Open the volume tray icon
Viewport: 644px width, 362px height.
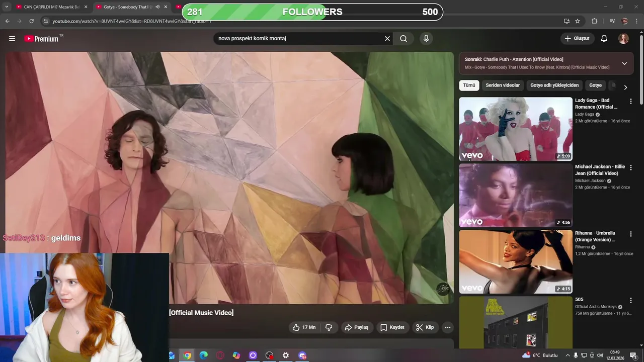point(600,355)
